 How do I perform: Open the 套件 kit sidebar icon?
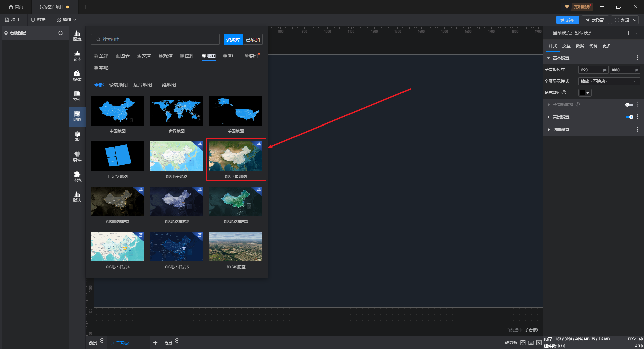tap(77, 156)
